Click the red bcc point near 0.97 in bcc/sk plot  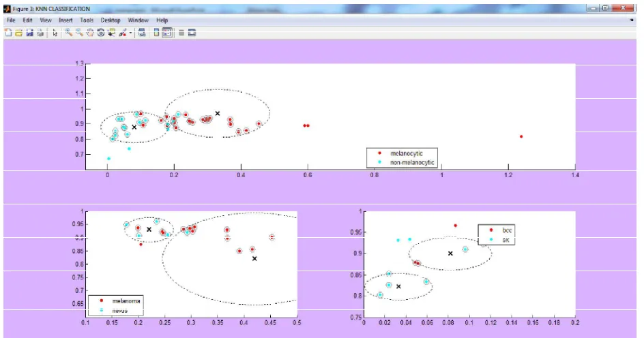coord(456,226)
